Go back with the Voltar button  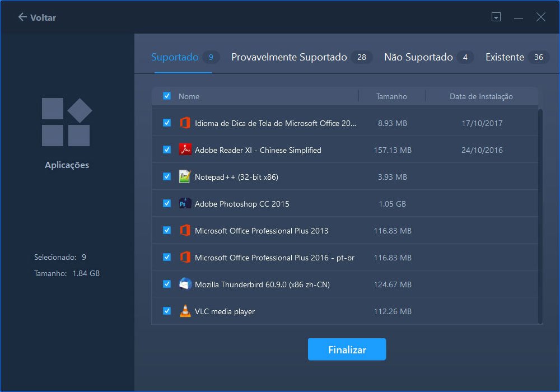pyautogui.click(x=37, y=17)
